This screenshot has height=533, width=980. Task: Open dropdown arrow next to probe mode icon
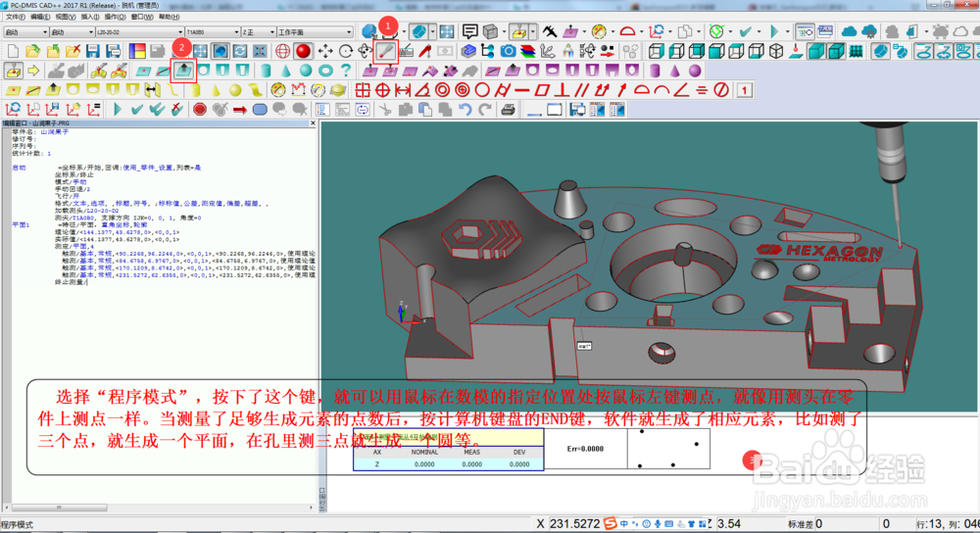pyautogui.click(x=532, y=31)
